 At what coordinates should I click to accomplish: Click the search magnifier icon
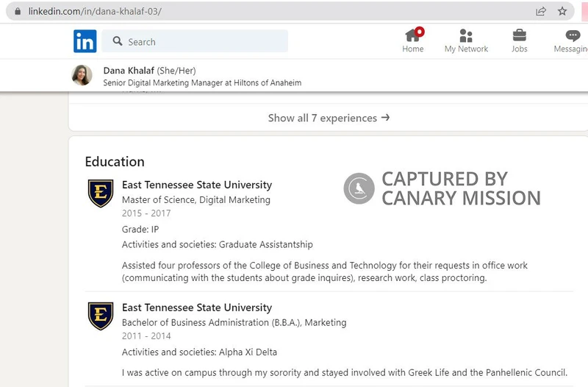[x=118, y=41]
